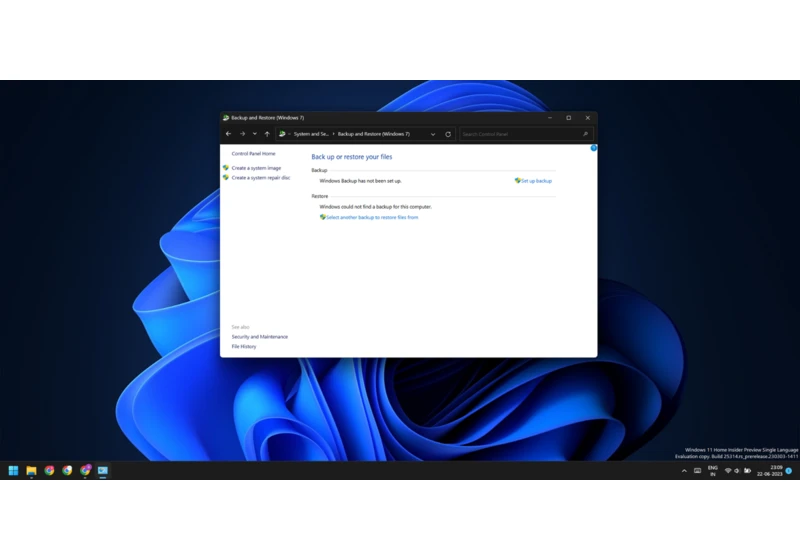Click text 'Windows could not find a backup for this computer.'
The image size is (800, 560).
click(x=376, y=207)
